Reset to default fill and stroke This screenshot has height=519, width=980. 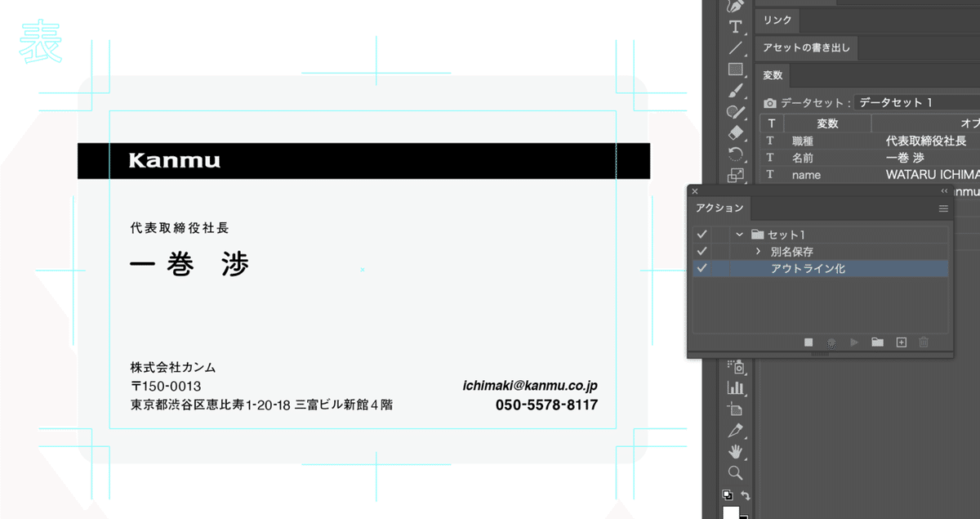[x=727, y=494]
